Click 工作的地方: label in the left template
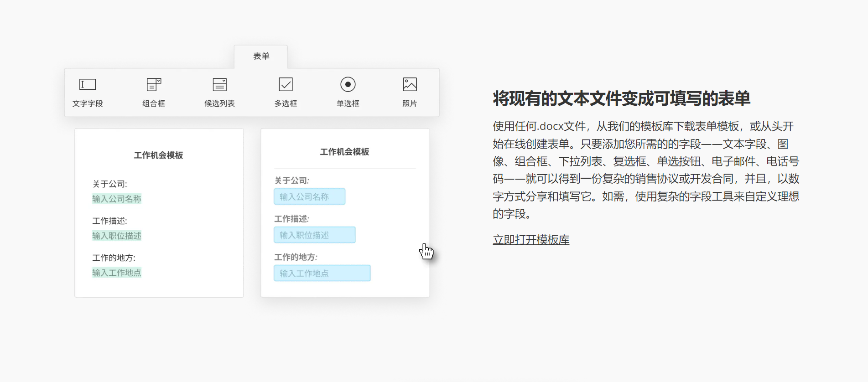This screenshot has height=382, width=868. (x=114, y=258)
